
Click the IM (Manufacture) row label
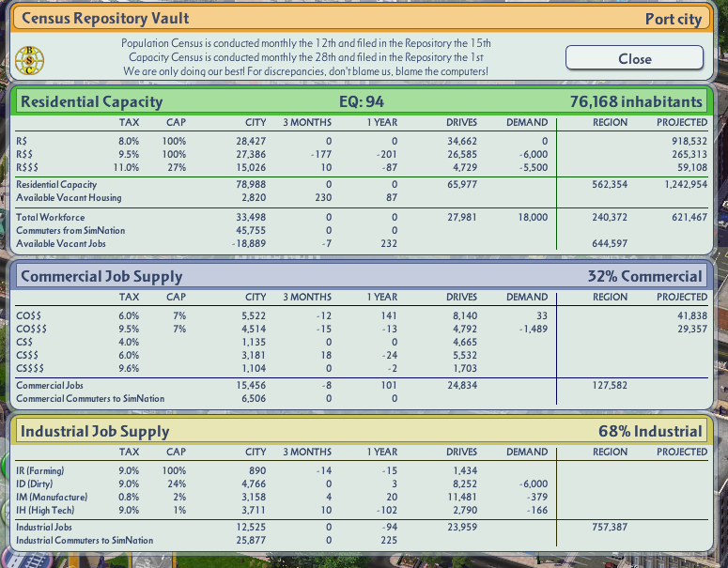click(x=52, y=497)
